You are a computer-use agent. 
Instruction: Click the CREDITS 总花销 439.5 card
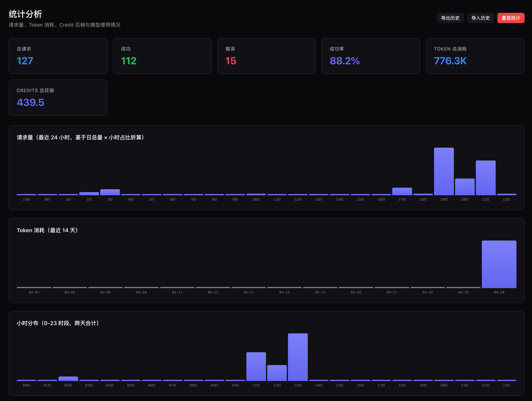(x=58, y=97)
